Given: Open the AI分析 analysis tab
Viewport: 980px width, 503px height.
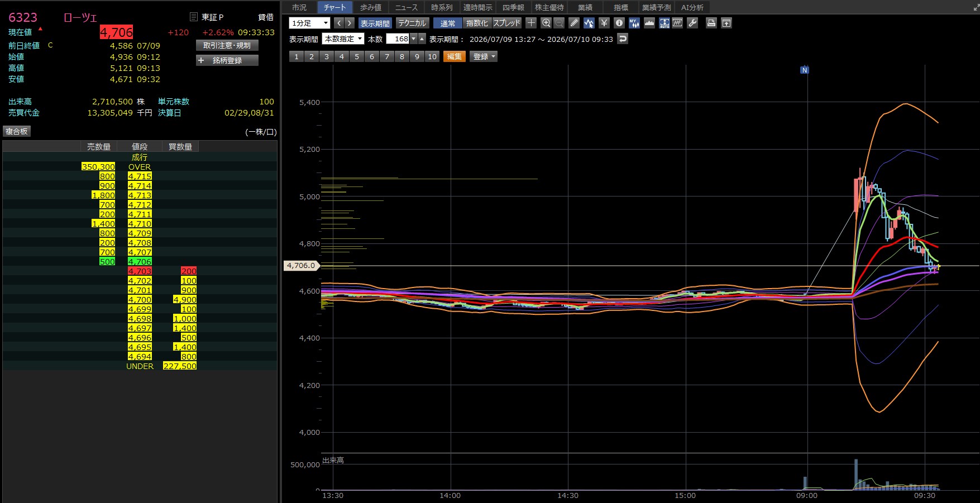Looking at the screenshot, I should coord(692,7).
